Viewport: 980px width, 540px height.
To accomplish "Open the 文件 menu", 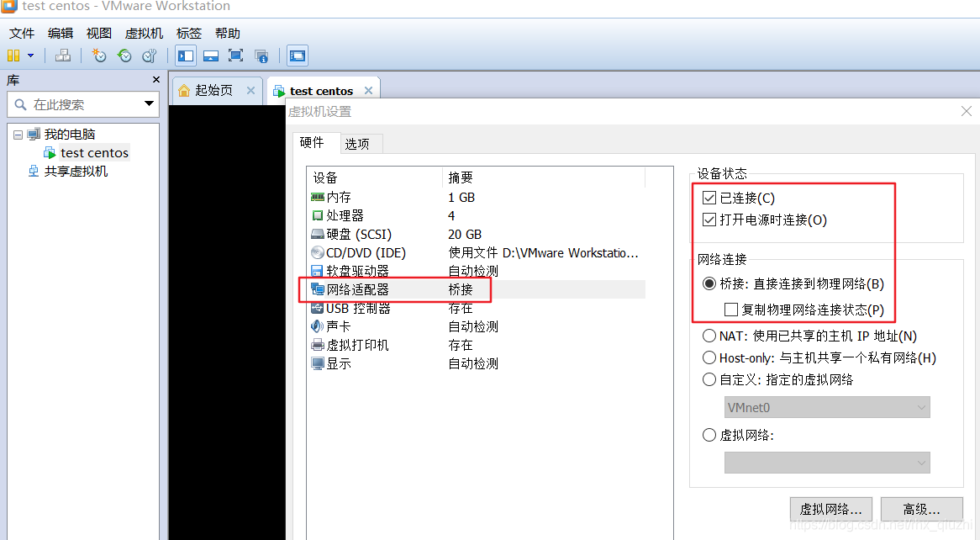I will point(22,33).
